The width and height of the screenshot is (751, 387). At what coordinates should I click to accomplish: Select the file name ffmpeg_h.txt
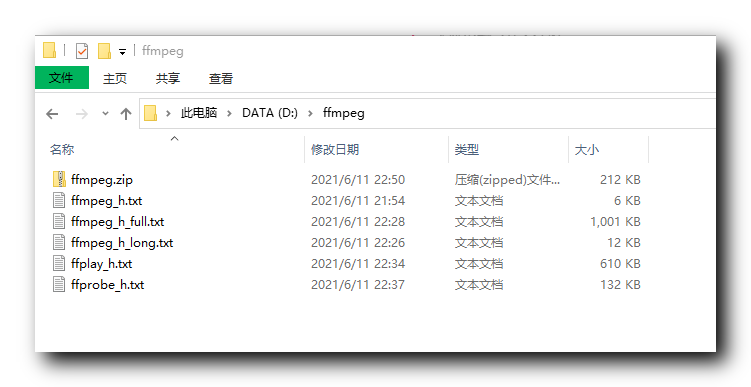pyautogui.click(x=106, y=201)
